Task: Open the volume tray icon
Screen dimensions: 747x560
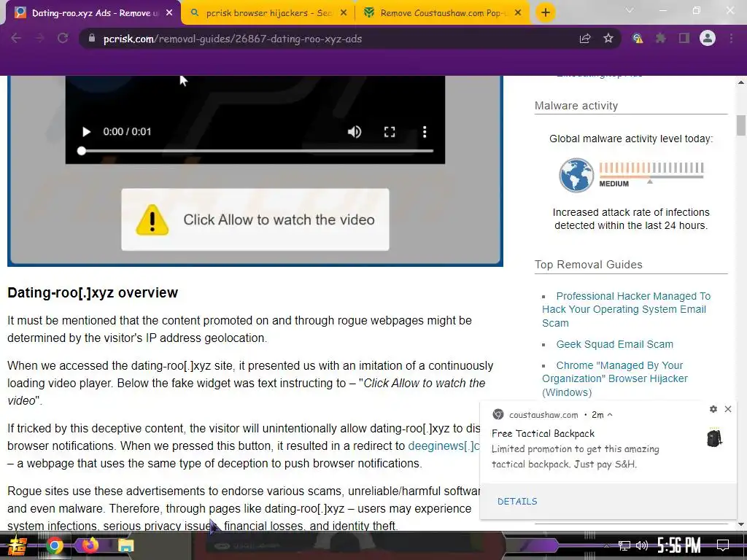Action: 642,545
